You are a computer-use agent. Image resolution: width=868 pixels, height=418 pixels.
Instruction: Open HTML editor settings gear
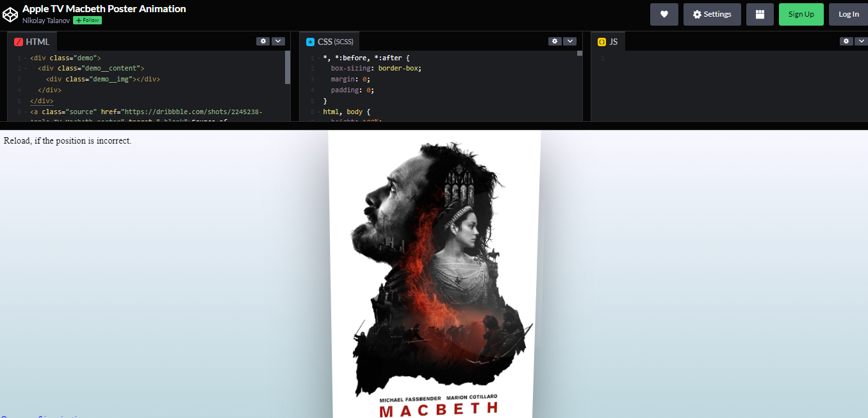(263, 41)
